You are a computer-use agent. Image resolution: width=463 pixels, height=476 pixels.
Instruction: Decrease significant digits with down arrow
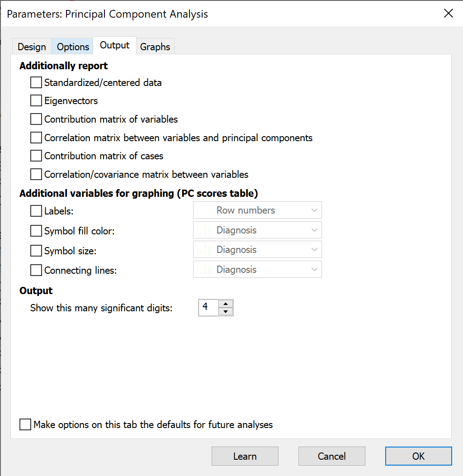226,311
